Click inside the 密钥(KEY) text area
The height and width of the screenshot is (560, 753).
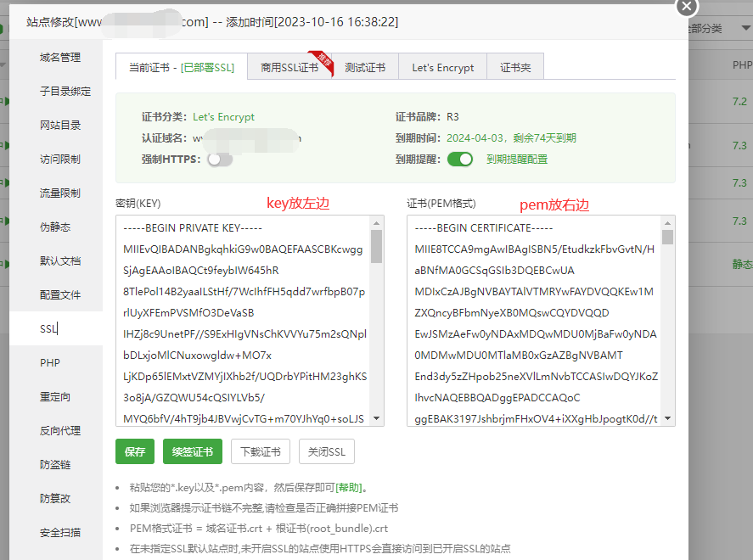click(x=242, y=321)
